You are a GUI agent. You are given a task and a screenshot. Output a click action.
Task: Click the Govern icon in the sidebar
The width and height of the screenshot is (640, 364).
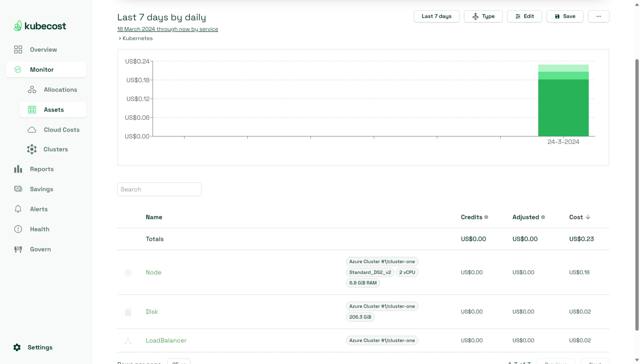[18, 249]
